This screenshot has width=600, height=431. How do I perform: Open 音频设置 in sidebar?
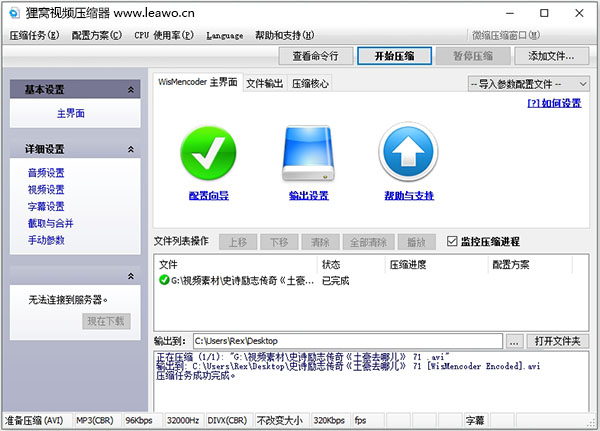[x=46, y=173]
